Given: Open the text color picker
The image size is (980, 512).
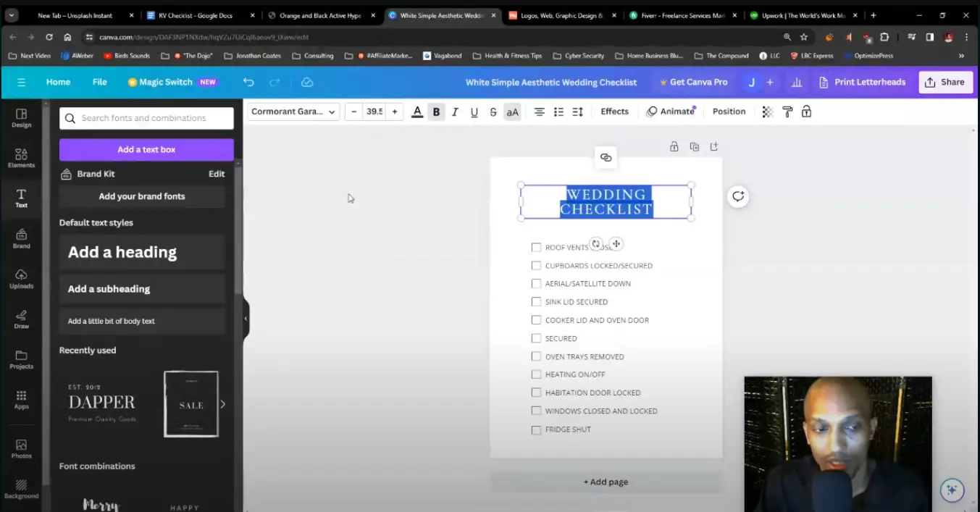Looking at the screenshot, I should coord(416,112).
